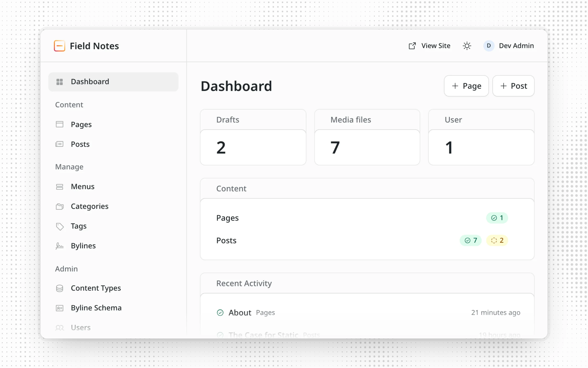Click the large Dashboard page heading
This screenshot has width=588, height=368.
236,86
